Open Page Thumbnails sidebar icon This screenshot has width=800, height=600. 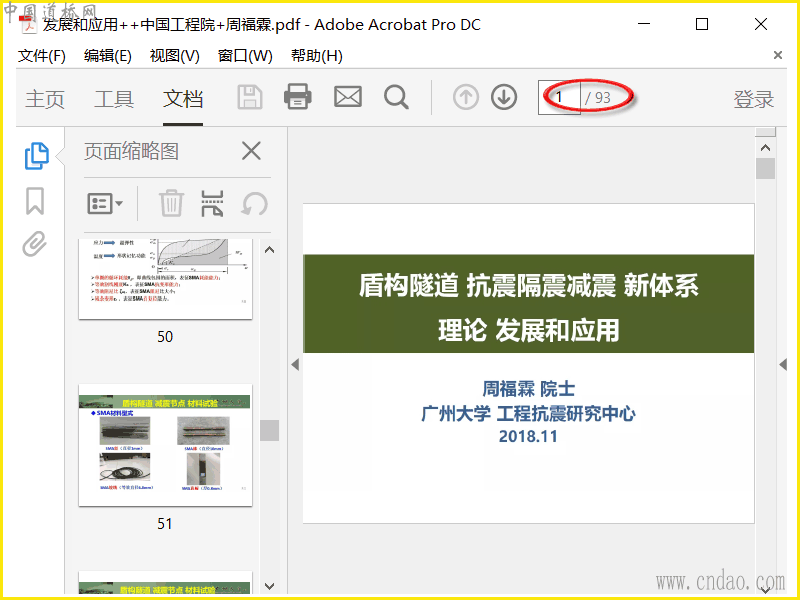click(36, 156)
